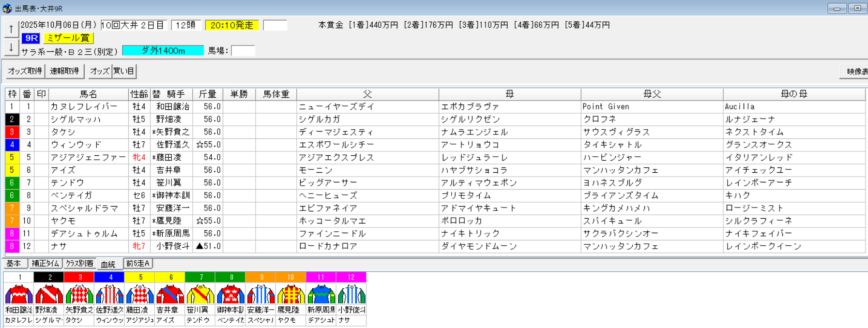Click the blue silk icon for 新原周馬
The image size is (868, 328).
(x=321, y=294)
